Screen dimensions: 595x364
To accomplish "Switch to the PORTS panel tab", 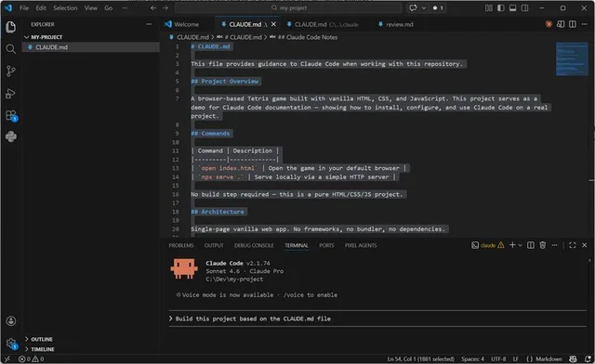I will [326, 245].
